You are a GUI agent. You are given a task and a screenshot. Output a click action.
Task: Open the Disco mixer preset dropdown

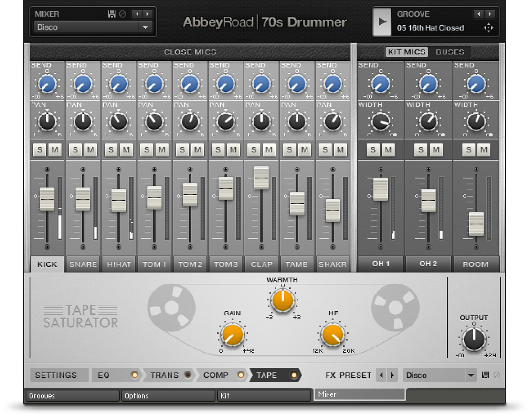(93, 27)
